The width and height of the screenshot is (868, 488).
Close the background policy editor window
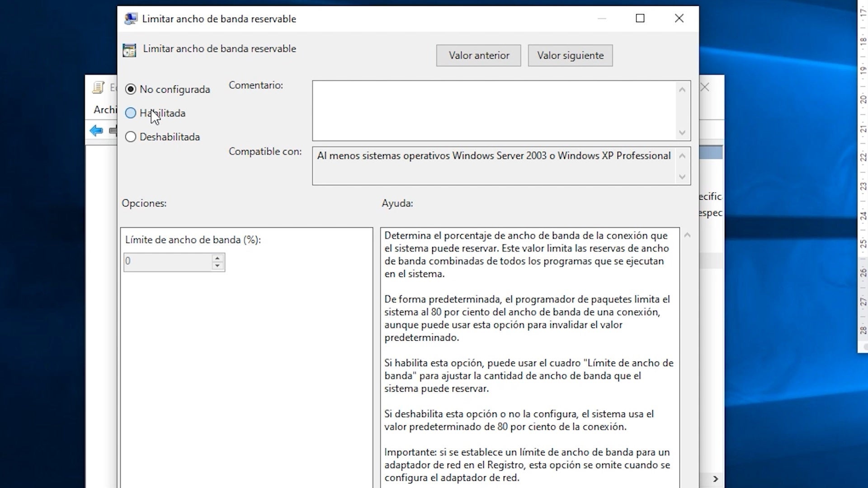pos(705,87)
